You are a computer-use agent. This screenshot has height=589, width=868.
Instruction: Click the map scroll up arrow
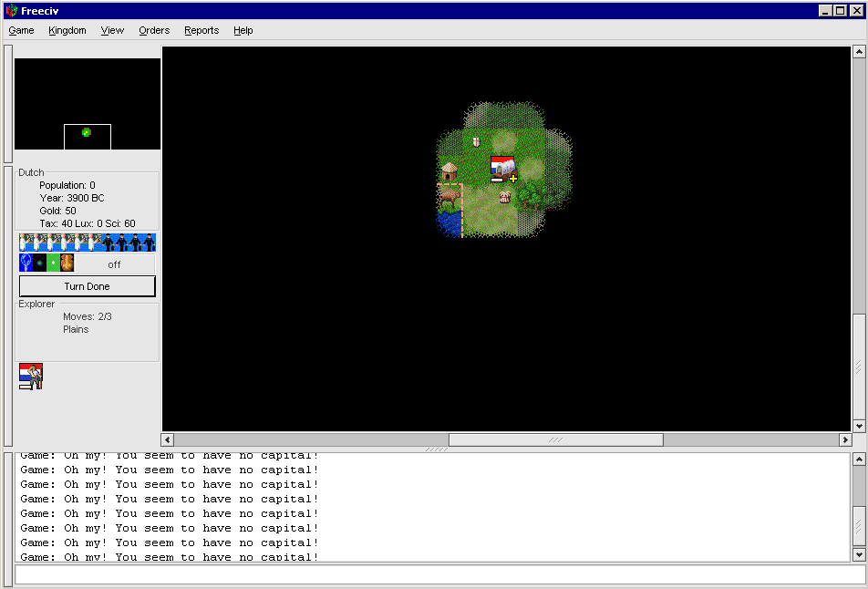[x=859, y=52]
